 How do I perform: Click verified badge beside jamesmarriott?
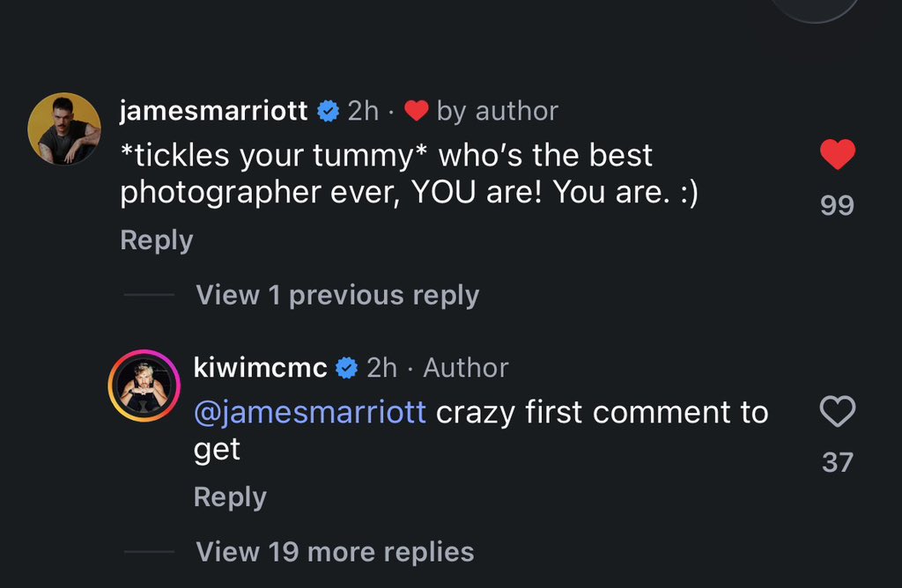329,111
